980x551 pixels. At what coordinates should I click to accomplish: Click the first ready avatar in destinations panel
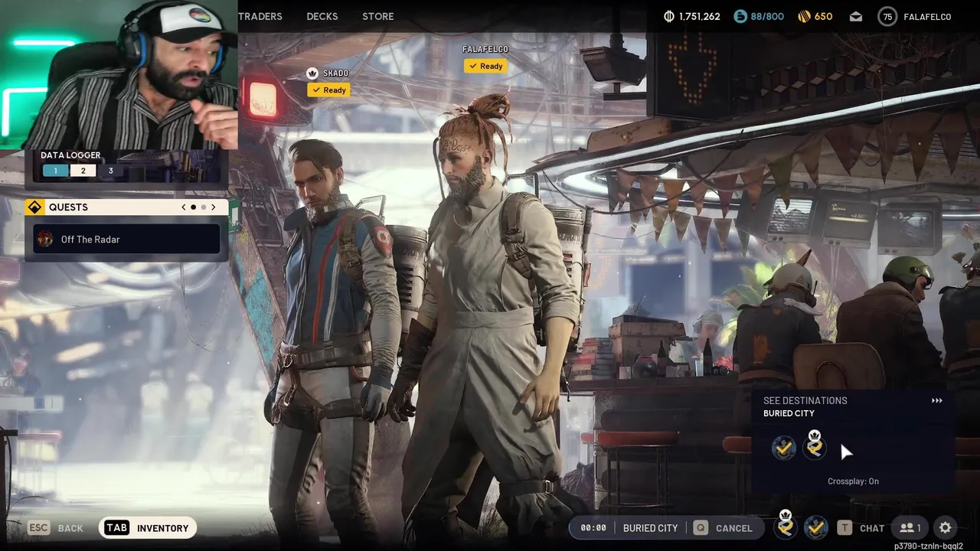pos(784,448)
